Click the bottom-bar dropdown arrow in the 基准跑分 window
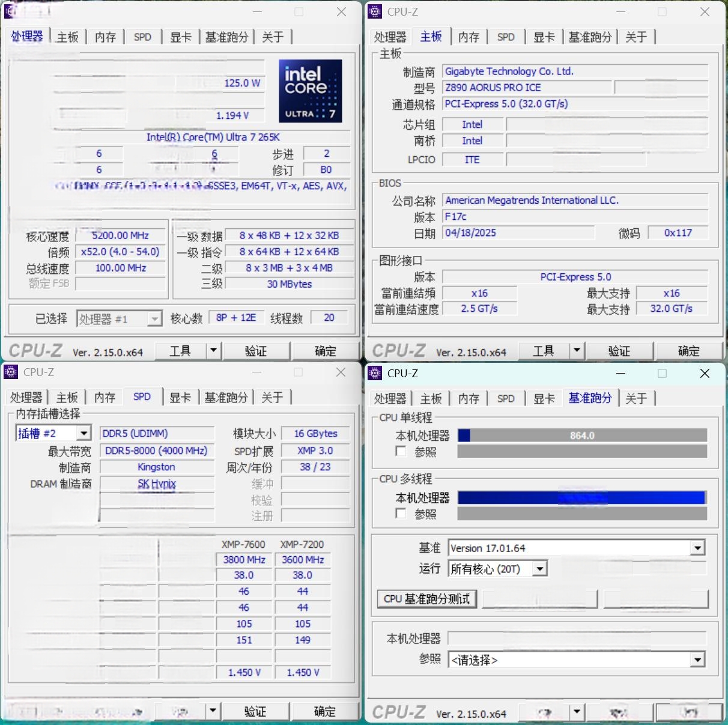 (x=577, y=712)
